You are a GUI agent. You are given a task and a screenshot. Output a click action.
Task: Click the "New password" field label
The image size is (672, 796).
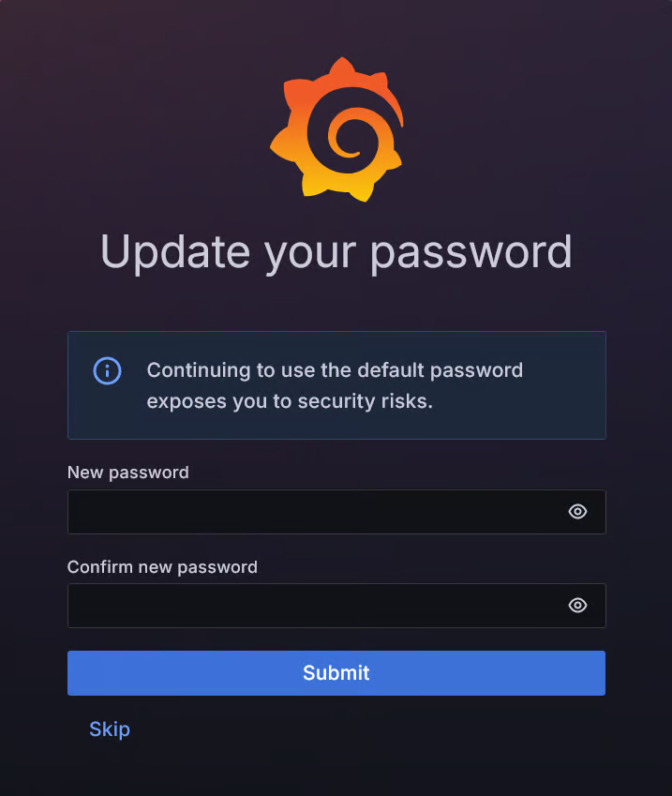pos(127,473)
